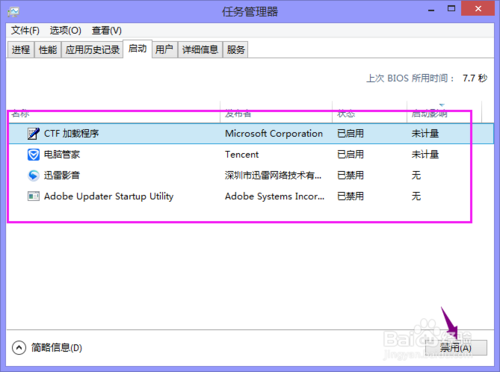Image resolution: width=500 pixels, height=372 pixels.
Task: Switch to the 服务 tab
Action: (236, 50)
